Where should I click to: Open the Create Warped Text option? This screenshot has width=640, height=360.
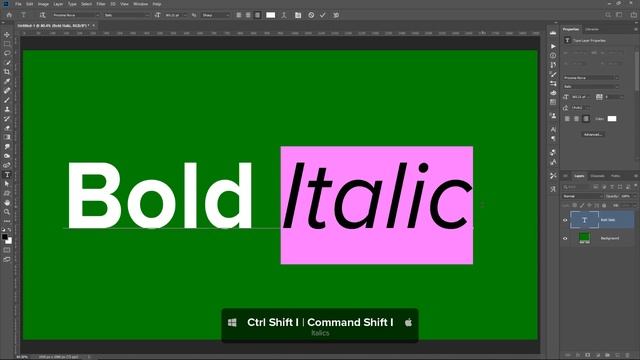(284, 15)
